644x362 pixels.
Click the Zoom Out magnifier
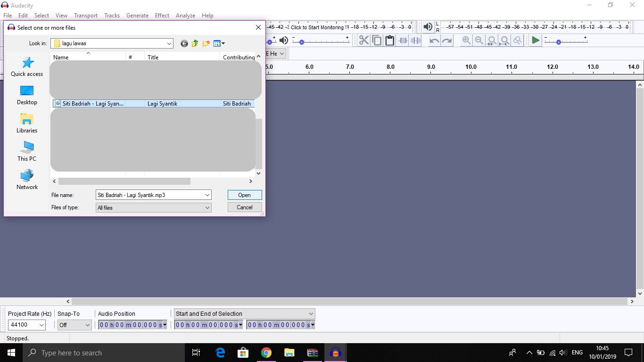coord(479,41)
